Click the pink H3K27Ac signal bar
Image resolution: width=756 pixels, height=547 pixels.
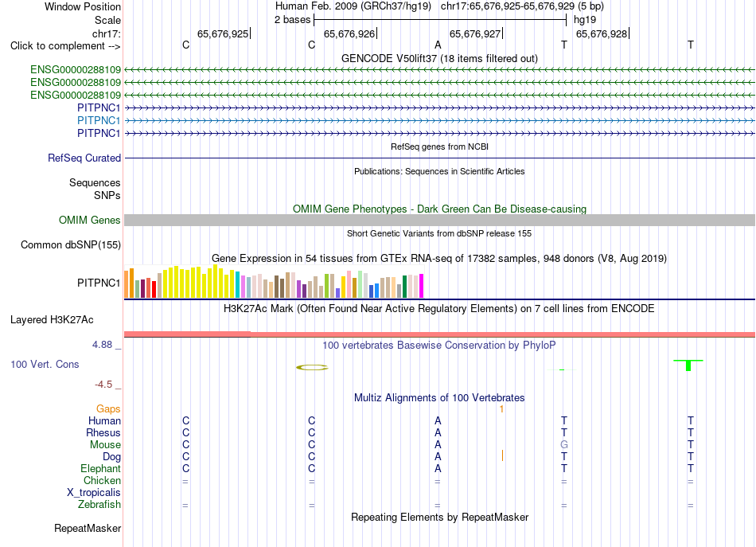439,334
